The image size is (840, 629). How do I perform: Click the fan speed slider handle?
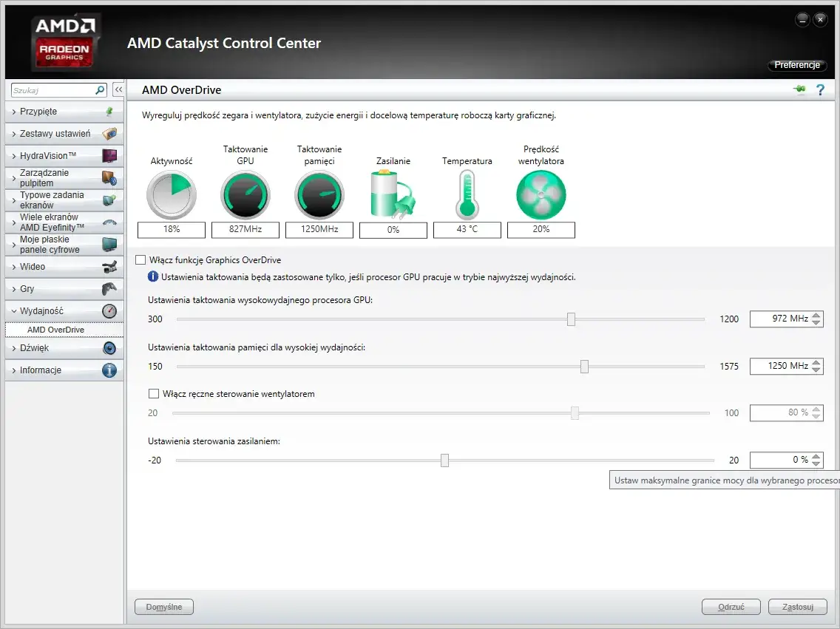pos(575,412)
